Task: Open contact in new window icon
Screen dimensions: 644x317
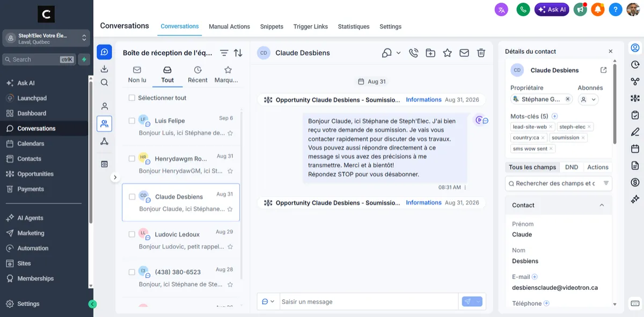Action: click(x=603, y=70)
